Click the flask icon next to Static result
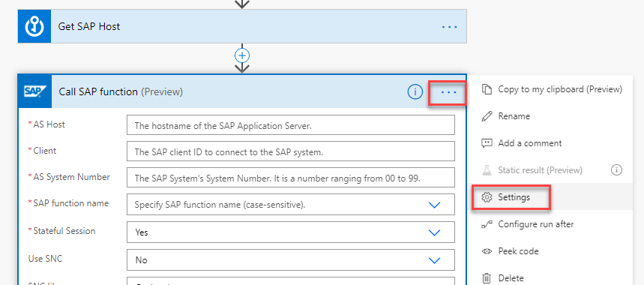The image size is (644, 285). point(487,170)
